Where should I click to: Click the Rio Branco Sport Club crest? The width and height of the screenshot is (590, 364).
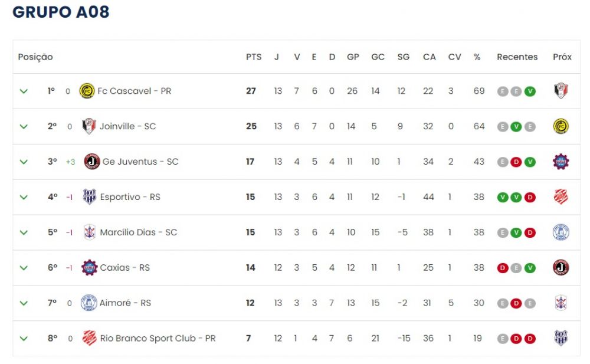(89, 339)
